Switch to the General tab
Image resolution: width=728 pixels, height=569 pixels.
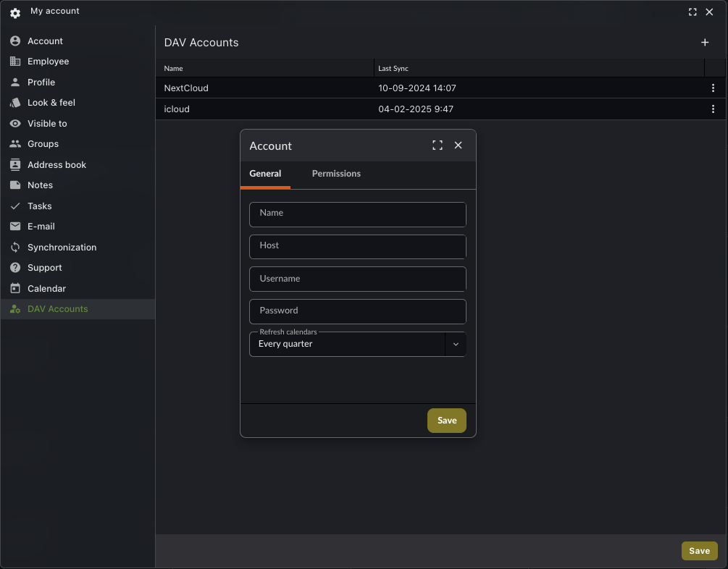coord(265,174)
